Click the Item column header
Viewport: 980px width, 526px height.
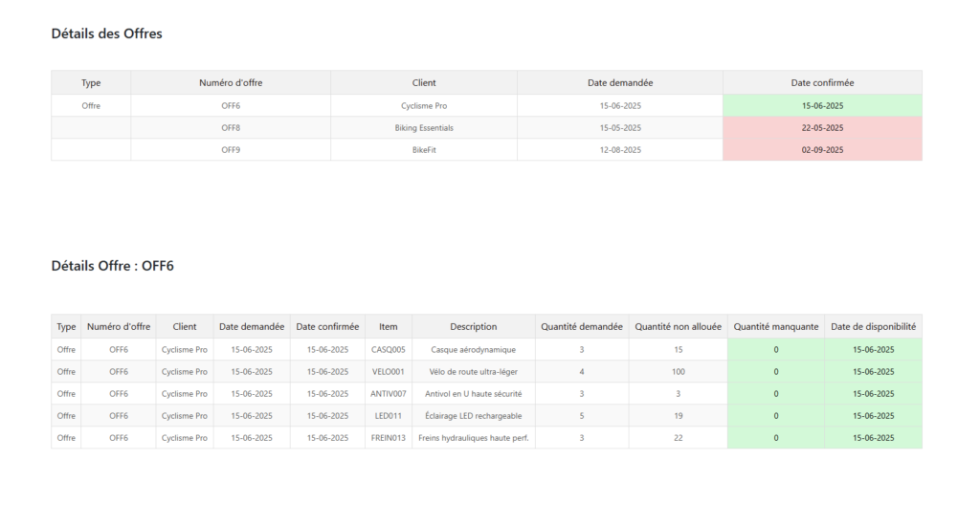[389, 326]
